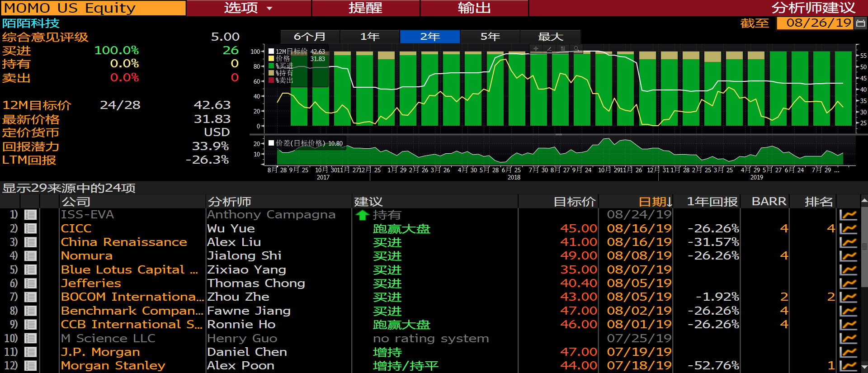Image resolution: width=868 pixels, height=373 pixels.
Task: Open report icon in China Renaissance row
Action: [31, 242]
